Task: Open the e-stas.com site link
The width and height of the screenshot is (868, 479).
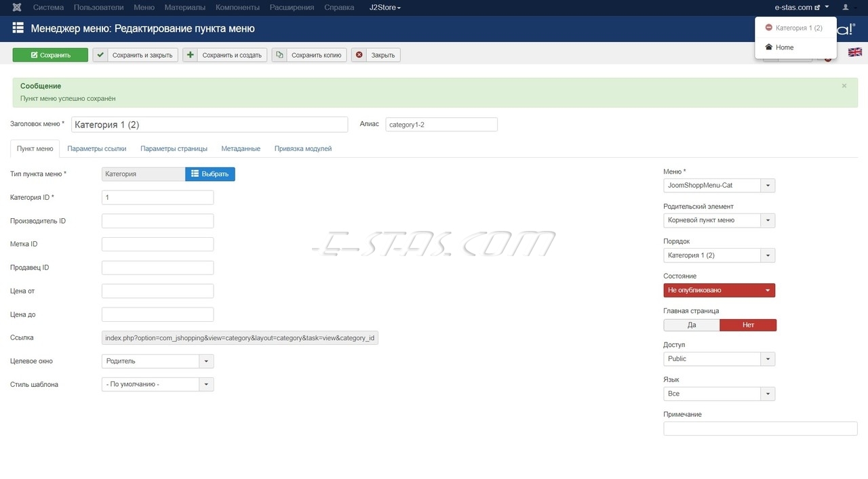Action: [797, 7]
